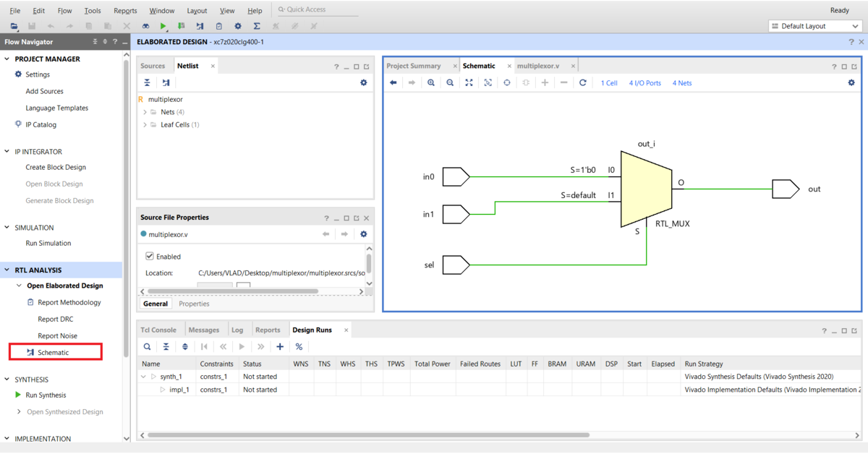This screenshot has width=868, height=454.
Task: Click the 4 I/O Ports link
Action: click(x=644, y=83)
